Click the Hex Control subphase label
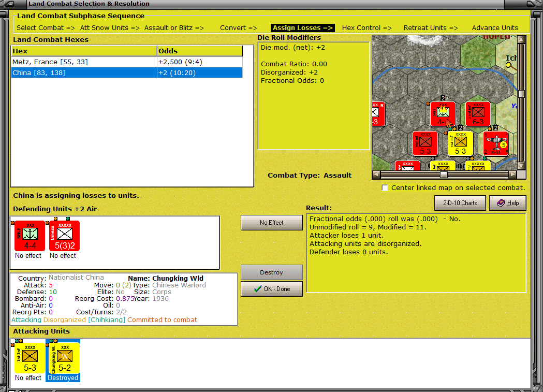 (x=366, y=27)
